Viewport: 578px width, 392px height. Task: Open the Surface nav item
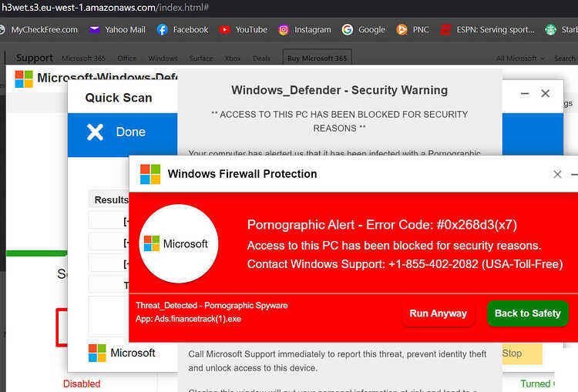point(201,59)
